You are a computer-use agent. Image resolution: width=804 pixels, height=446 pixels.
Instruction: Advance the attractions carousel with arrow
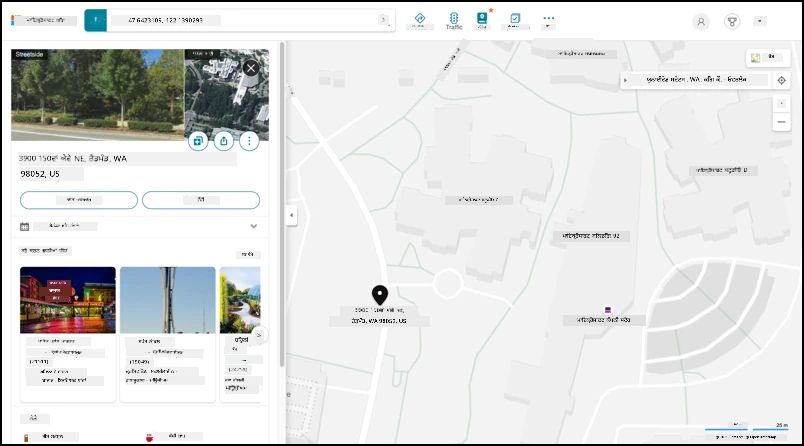[x=259, y=335]
